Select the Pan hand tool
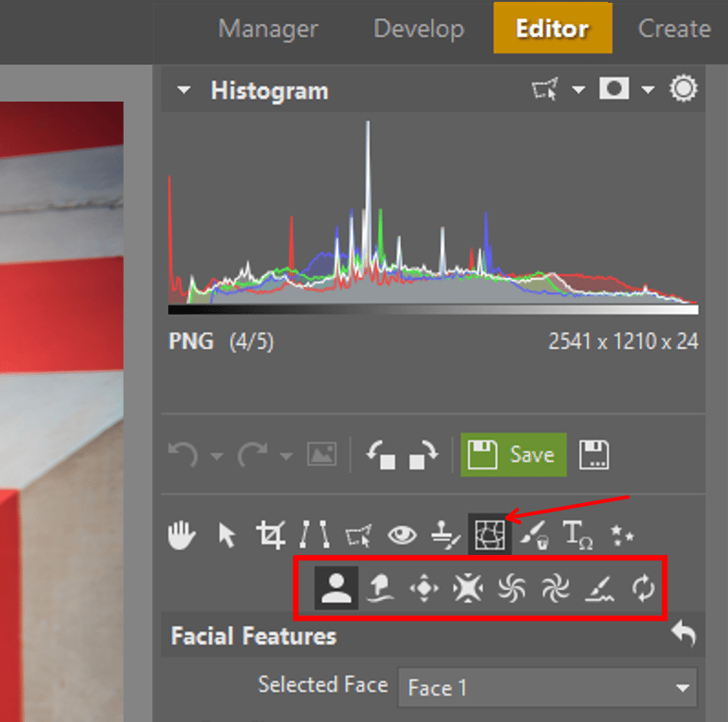Screen dimensions: 728x722 click(x=181, y=535)
